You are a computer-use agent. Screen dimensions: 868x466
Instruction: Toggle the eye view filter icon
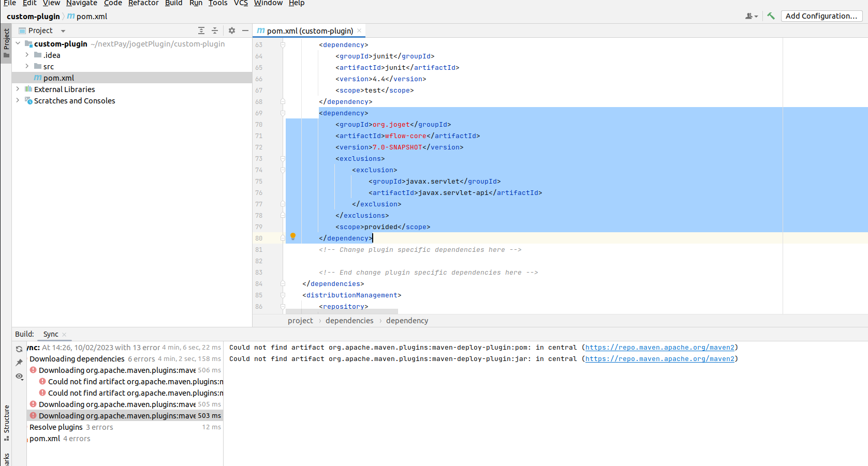click(x=19, y=376)
